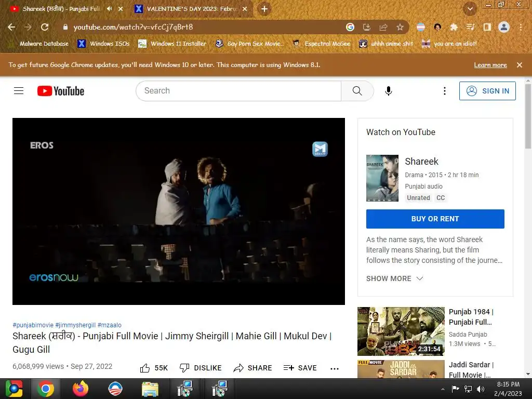Screen dimensions: 532x399
Task: Click the #punjabimovie hashtag
Action: (33, 325)
